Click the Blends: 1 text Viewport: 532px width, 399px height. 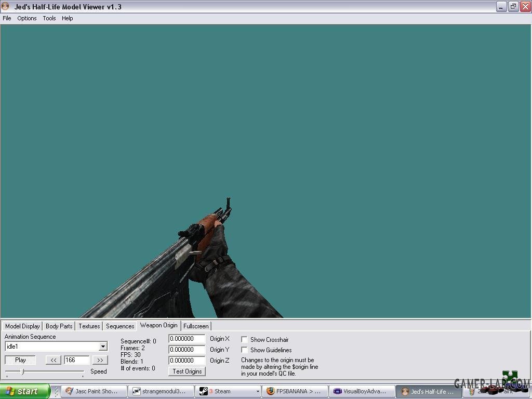tap(131, 362)
